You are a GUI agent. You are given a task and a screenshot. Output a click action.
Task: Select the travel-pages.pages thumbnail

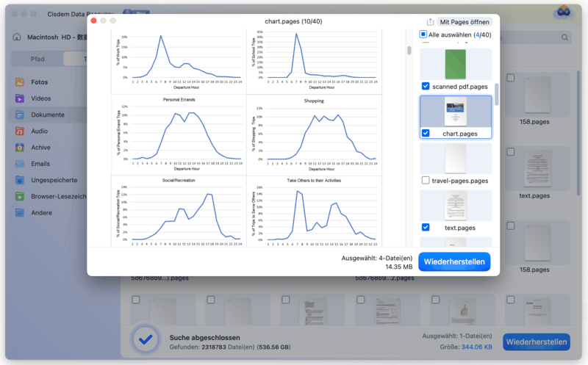click(455, 159)
